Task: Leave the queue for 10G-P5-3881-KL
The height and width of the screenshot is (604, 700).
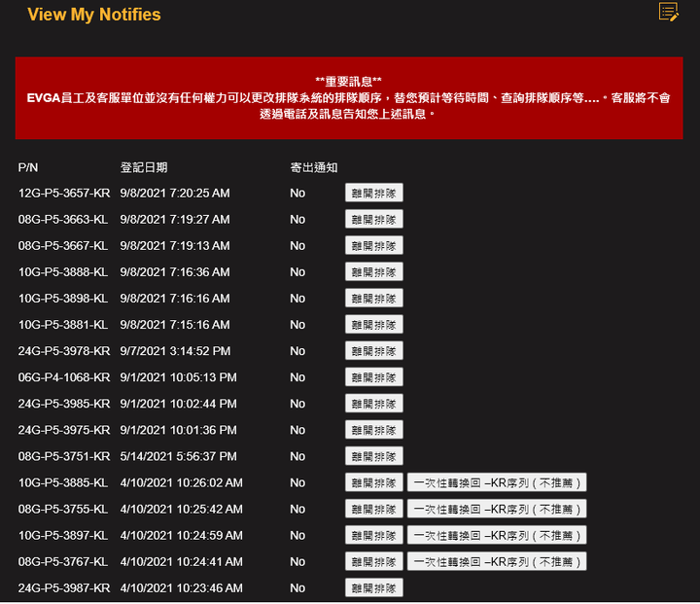Action: coord(374,325)
